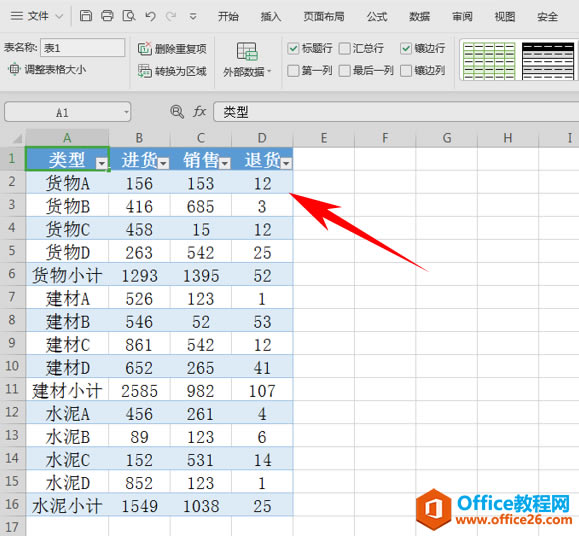
Task: Click cell with value 685
Action: [201, 206]
